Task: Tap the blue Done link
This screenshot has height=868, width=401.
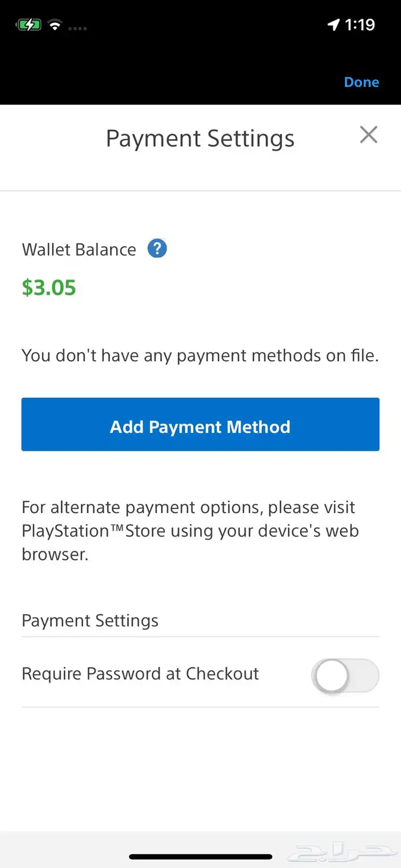Action: tap(361, 82)
